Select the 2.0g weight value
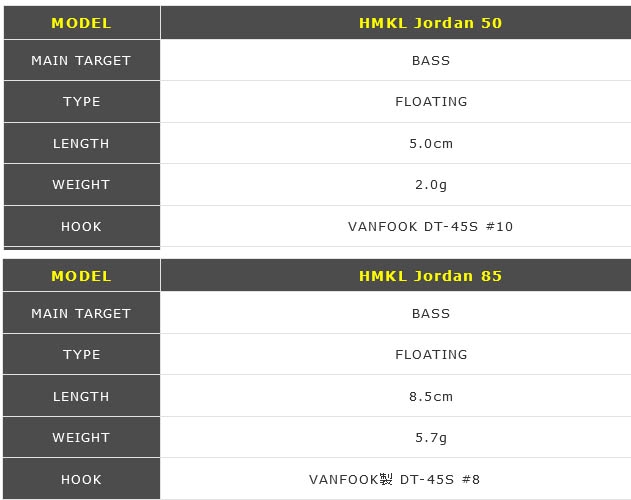The width and height of the screenshot is (631, 500). point(431,185)
